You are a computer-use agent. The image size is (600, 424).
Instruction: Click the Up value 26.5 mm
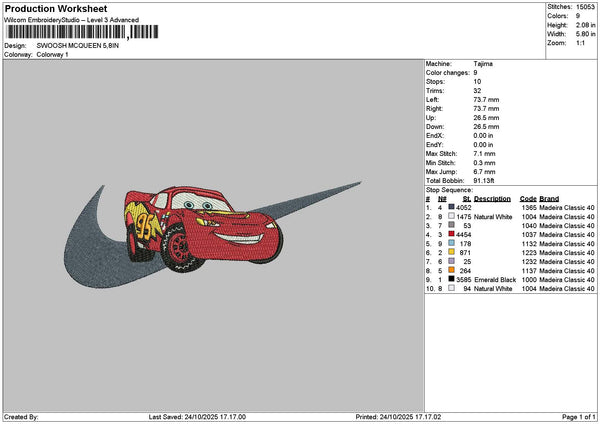(x=486, y=118)
